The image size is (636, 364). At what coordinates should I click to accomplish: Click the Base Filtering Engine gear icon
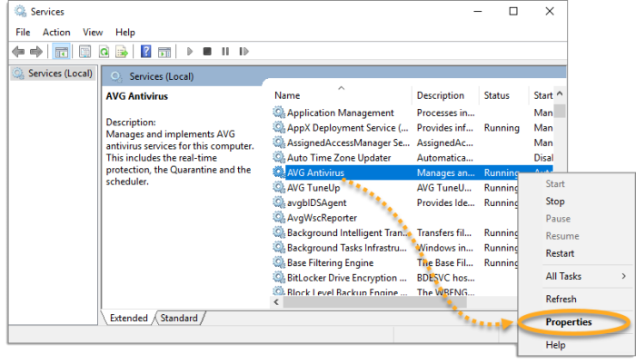(x=279, y=261)
